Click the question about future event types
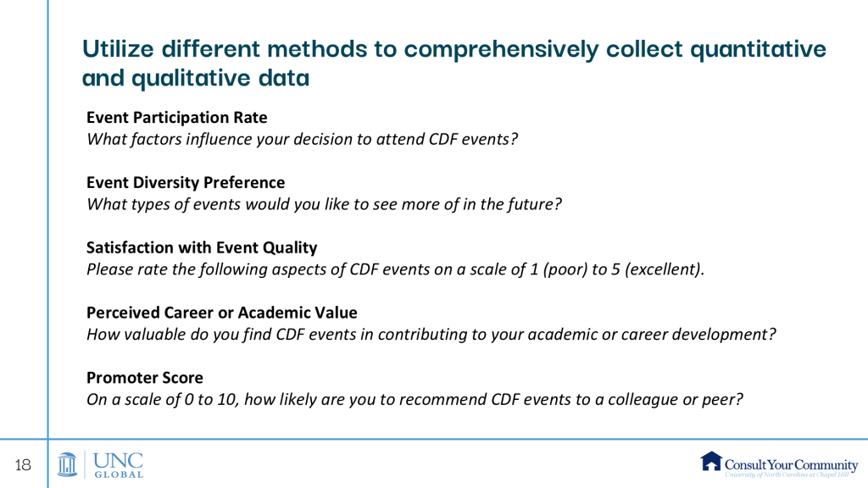868x488 pixels. [325, 203]
